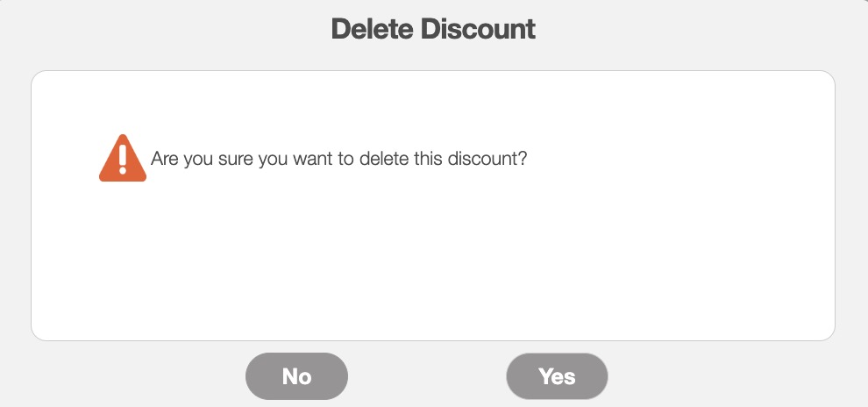The width and height of the screenshot is (868, 407).
Task: Choose the gray Yes pill button
Action: coord(557,376)
